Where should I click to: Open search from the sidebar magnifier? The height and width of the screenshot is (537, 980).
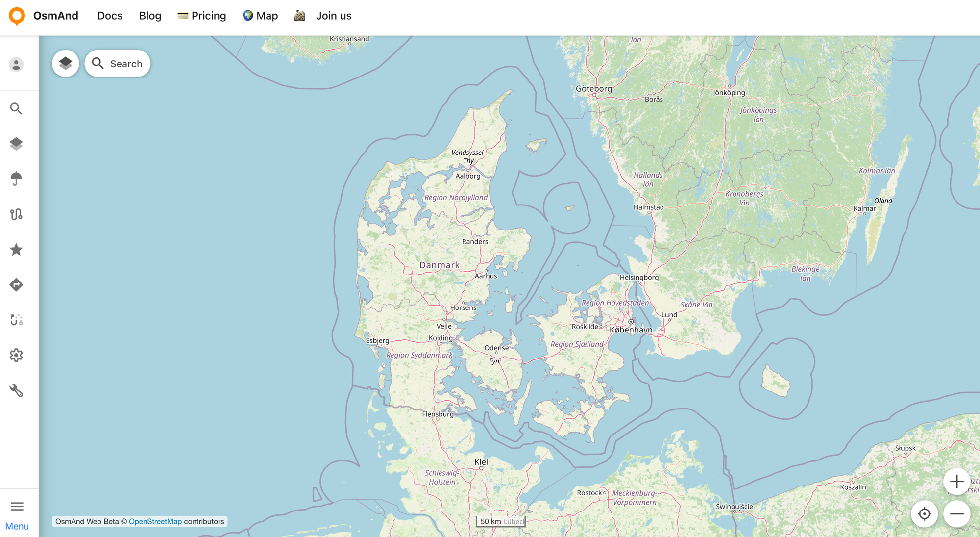[x=16, y=108]
